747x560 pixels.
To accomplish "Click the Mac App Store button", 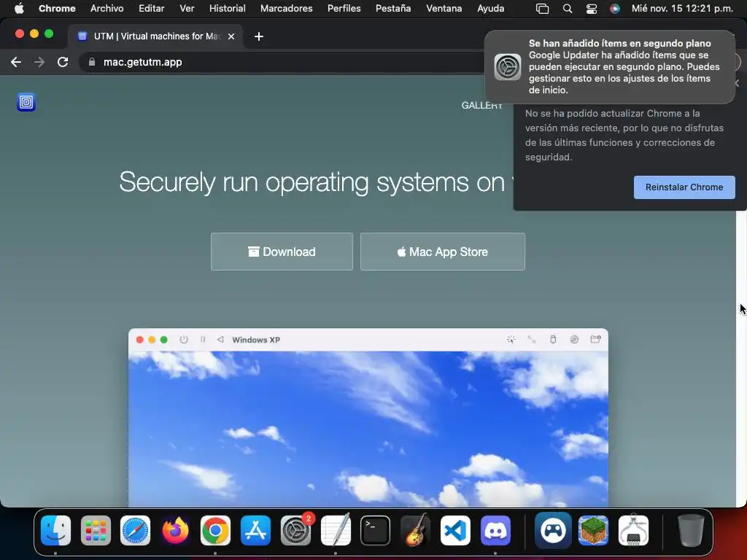I will [443, 252].
